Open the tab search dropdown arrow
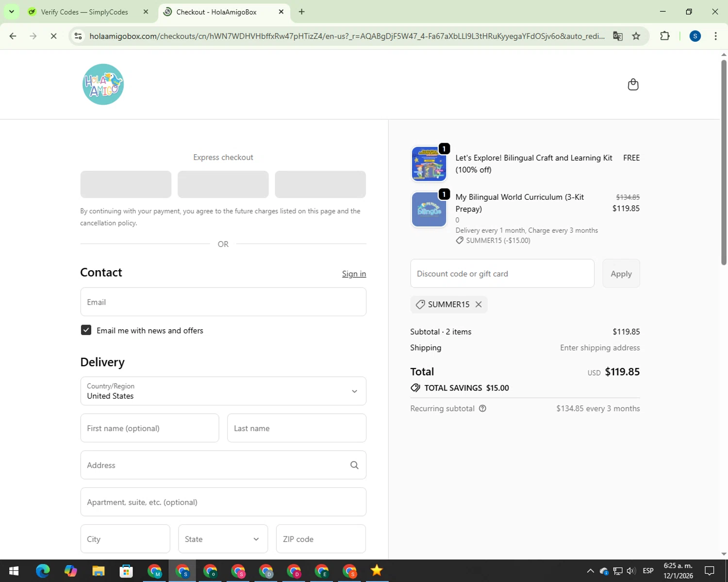 click(11, 12)
